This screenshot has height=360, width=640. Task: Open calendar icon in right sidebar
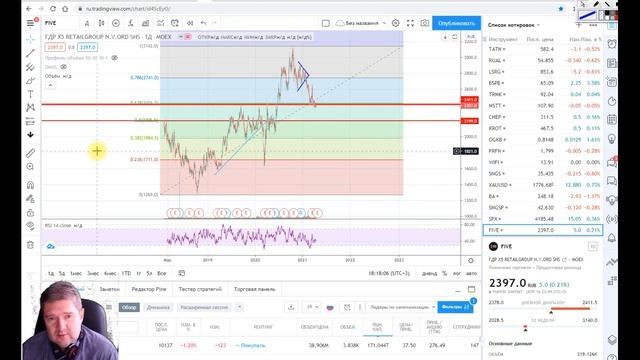click(x=612, y=120)
